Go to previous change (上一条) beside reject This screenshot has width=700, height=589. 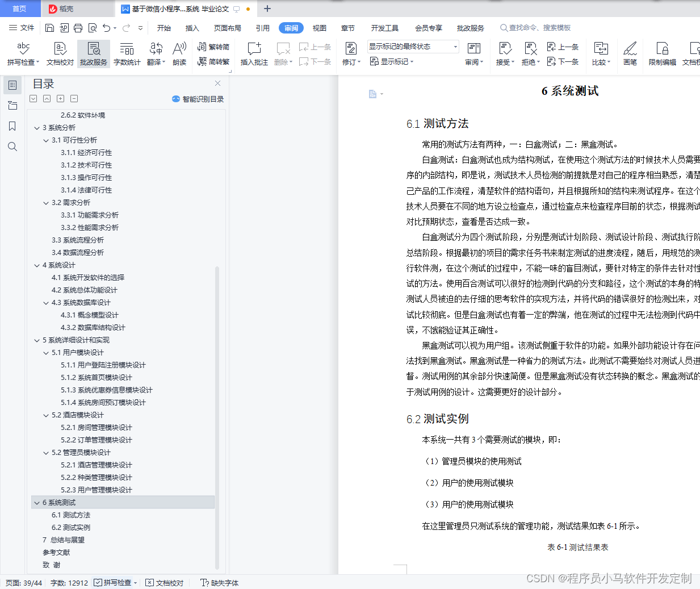coord(563,47)
